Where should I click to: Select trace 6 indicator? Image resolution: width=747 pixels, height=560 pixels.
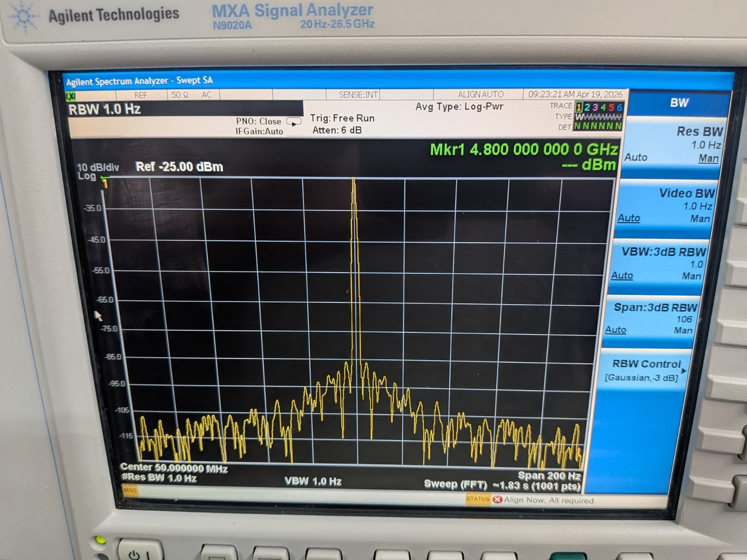(619, 107)
